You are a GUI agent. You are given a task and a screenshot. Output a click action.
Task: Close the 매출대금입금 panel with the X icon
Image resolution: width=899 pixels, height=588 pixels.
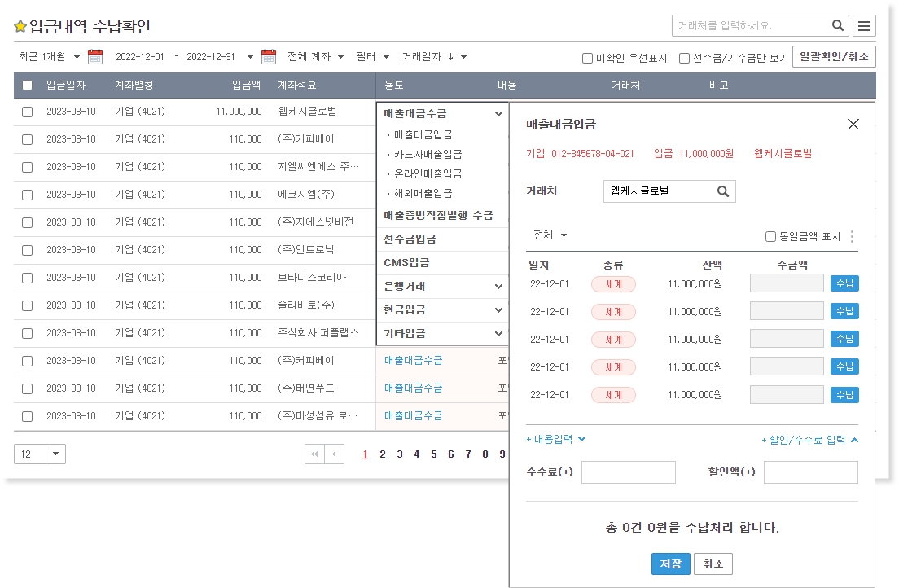tap(853, 125)
